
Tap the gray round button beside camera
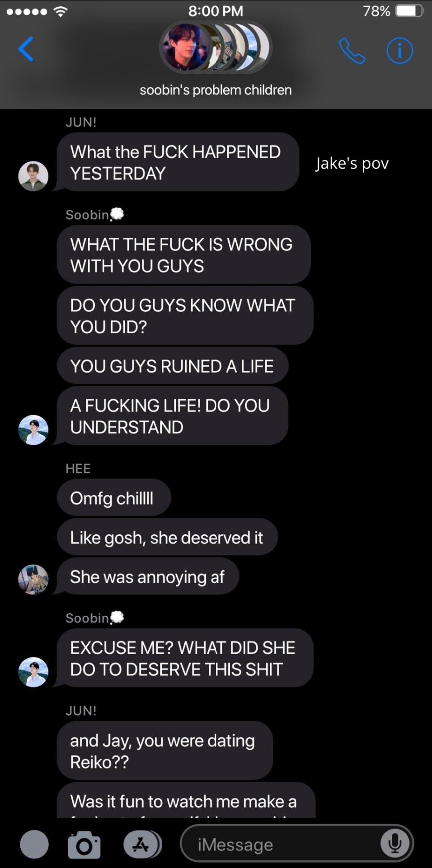(34, 844)
